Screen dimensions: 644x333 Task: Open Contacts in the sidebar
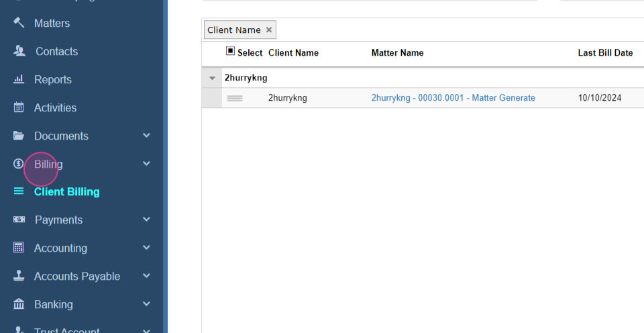pyautogui.click(x=56, y=52)
